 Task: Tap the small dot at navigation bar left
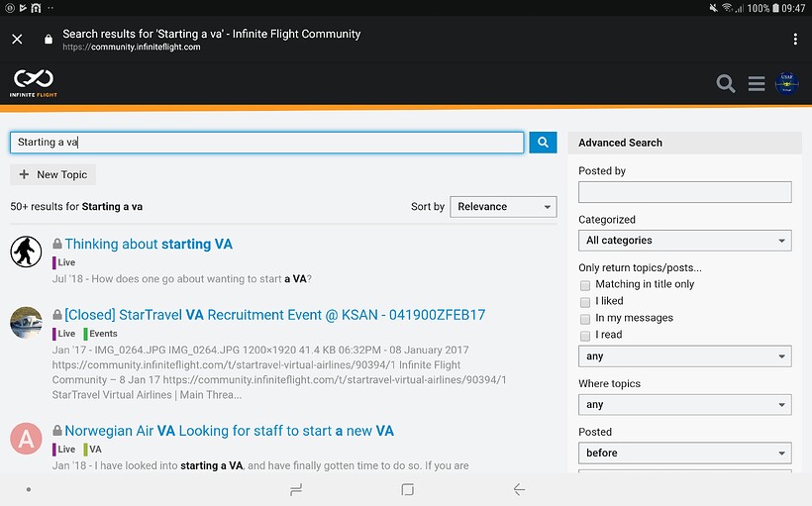coord(29,489)
